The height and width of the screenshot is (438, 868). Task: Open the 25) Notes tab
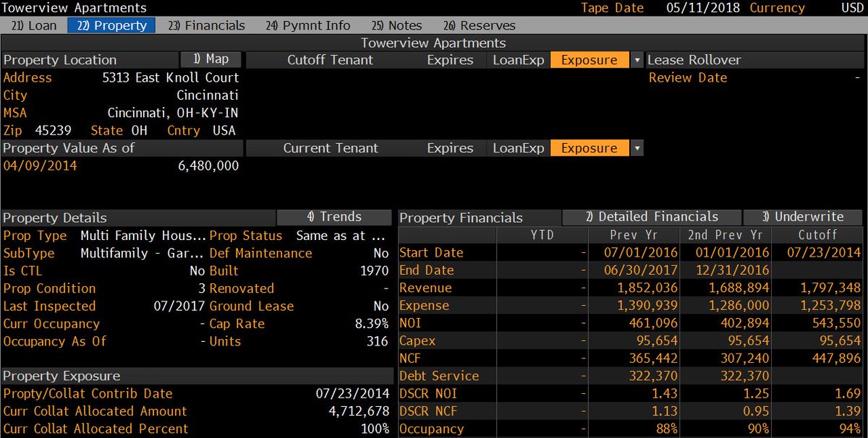(396, 25)
